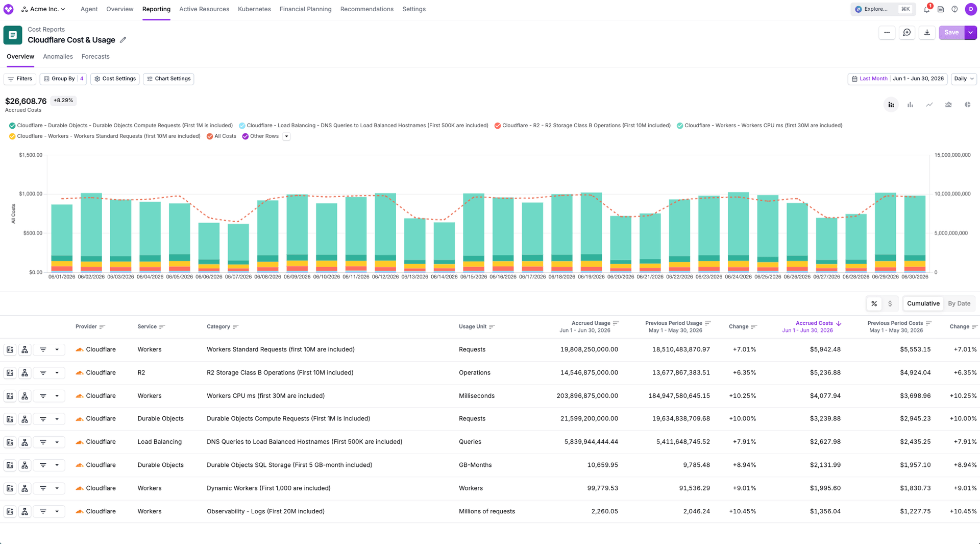980x544 pixels.
Task: Click the Explore search field
Action: (x=883, y=9)
